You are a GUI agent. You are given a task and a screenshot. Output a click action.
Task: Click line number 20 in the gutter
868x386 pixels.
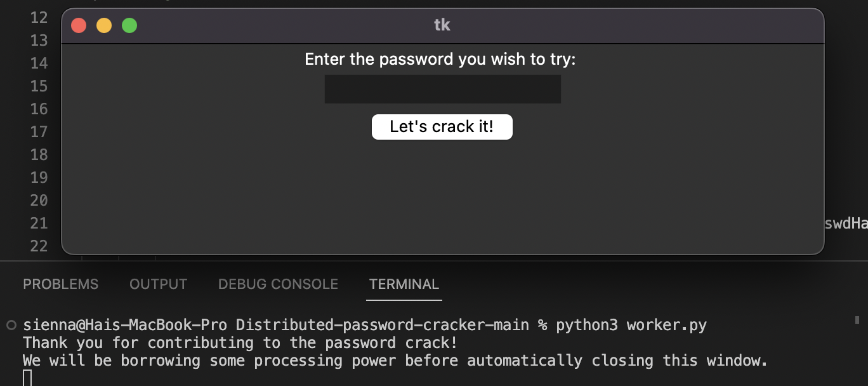point(39,200)
